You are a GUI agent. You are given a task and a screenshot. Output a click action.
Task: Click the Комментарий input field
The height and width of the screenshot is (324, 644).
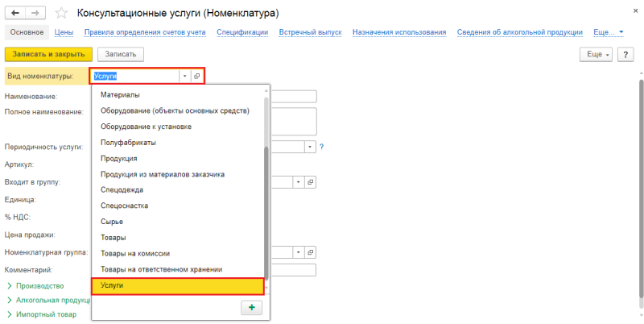pyautogui.click(x=293, y=270)
